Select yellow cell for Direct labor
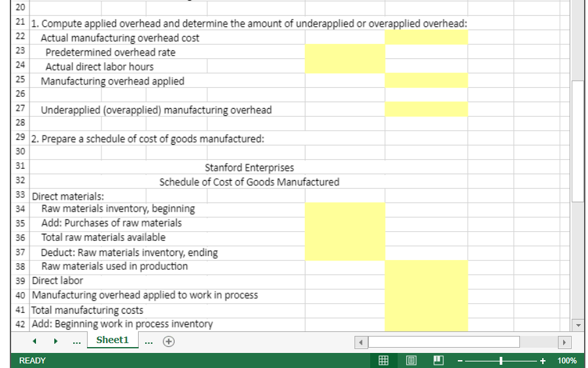The image size is (588, 368). tap(426, 282)
